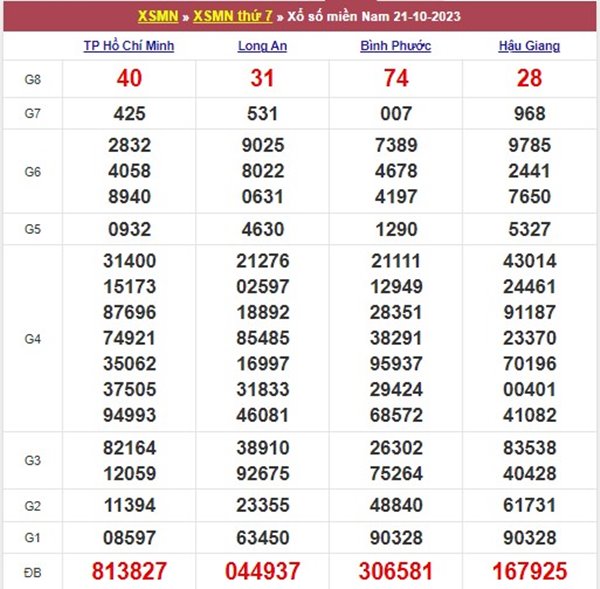
Task: Click special prize 167925
Action: point(530,571)
